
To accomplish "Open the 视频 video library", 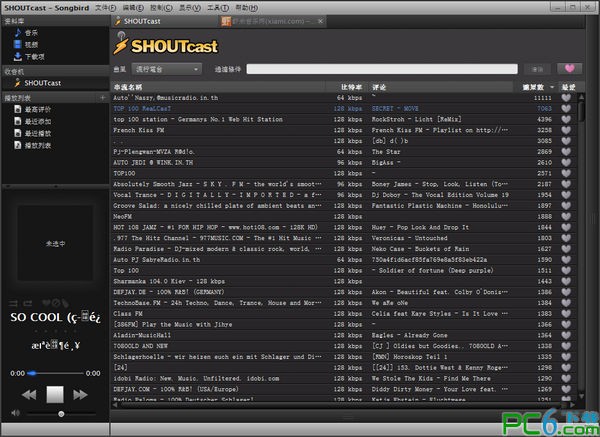I will click(x=31, y=45).
